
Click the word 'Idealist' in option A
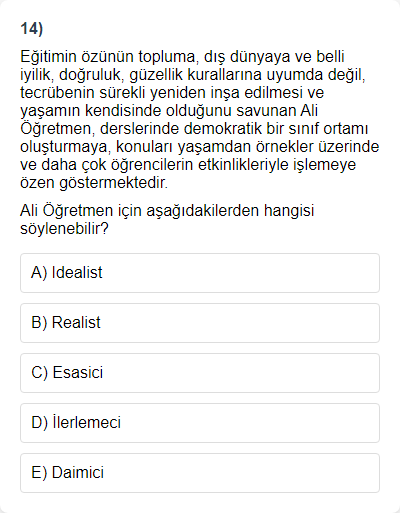pos(77,272)
